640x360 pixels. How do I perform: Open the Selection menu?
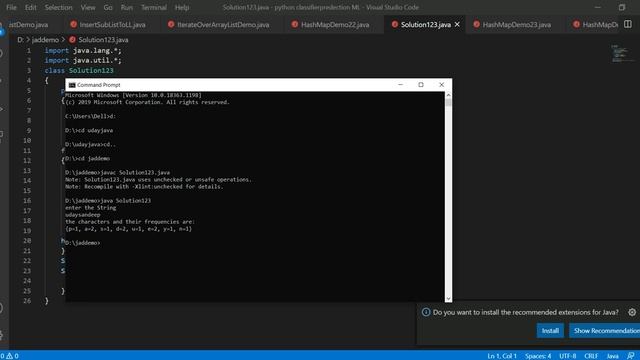coord(58,7)
